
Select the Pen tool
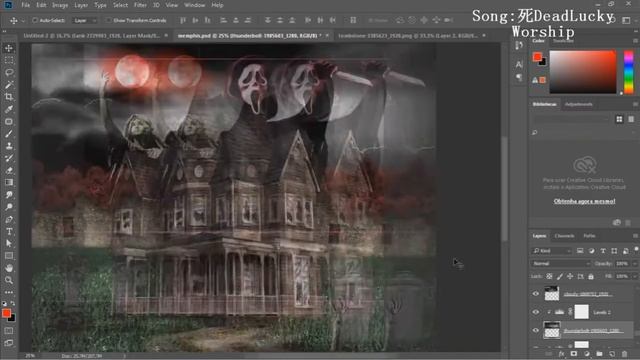(x=9, y=219)
